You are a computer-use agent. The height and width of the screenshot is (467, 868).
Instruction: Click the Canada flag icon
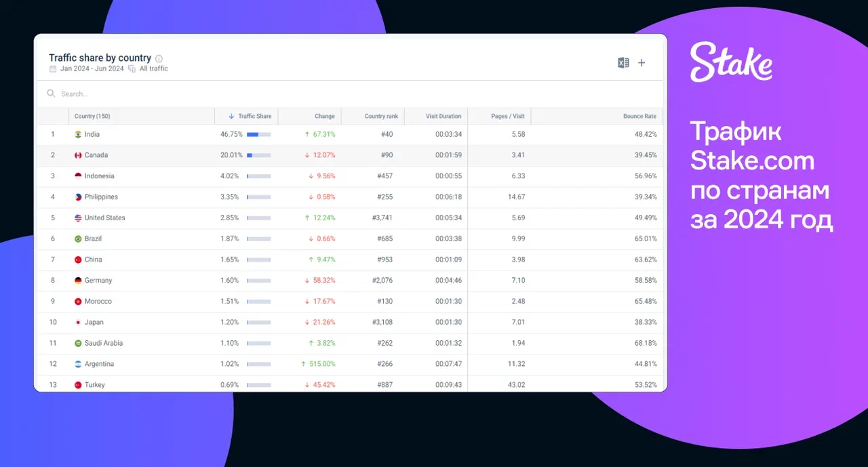(x=78, y=155)
